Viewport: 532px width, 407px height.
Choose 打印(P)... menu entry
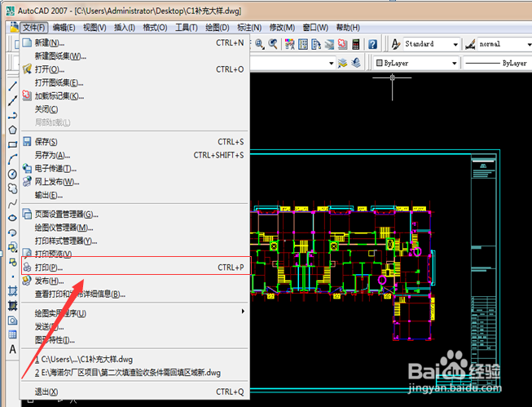tap(135, 268)
